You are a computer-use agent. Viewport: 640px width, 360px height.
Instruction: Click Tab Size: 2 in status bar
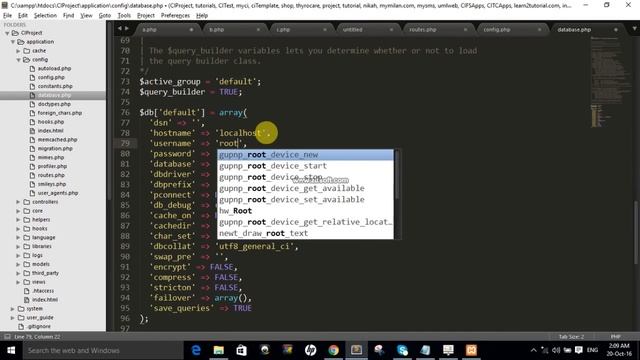coord(571,337)
